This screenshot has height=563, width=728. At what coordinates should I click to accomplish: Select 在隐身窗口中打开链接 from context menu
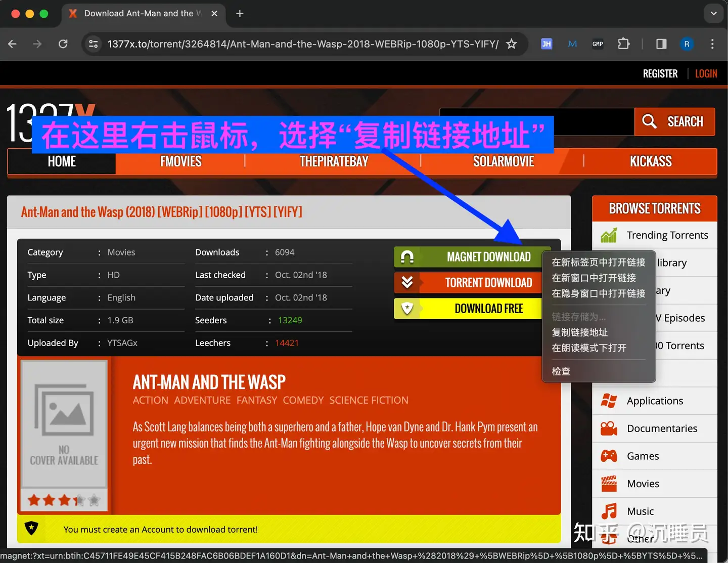[599, 293]
